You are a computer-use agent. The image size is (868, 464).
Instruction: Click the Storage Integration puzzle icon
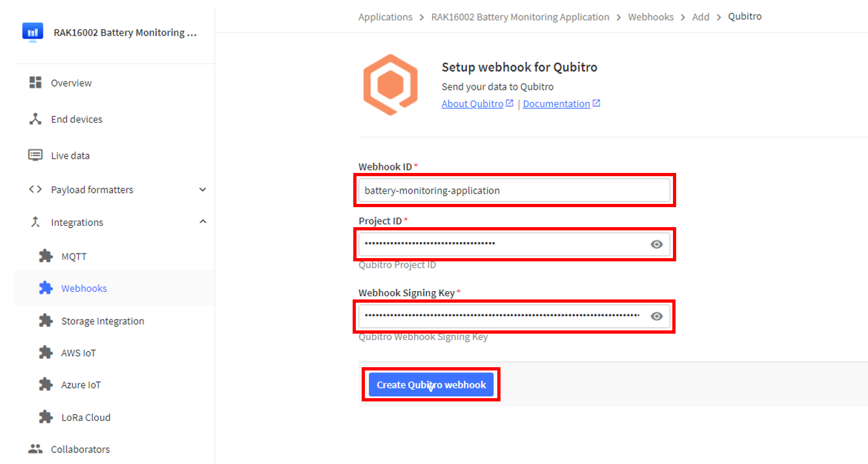coord(45,321)
